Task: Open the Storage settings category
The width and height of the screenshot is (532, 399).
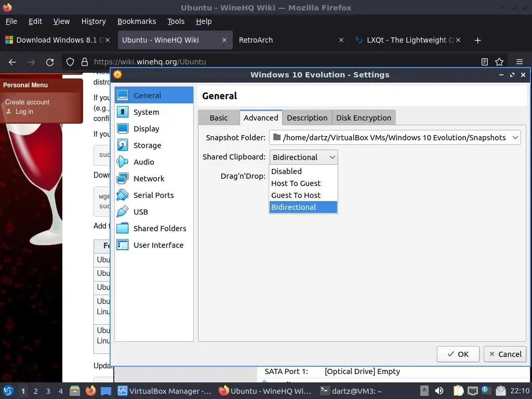Action: click(x=154, y=145)
